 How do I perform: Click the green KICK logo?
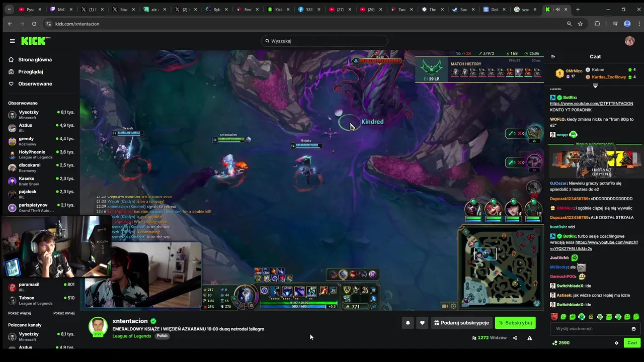pos(36,41)
